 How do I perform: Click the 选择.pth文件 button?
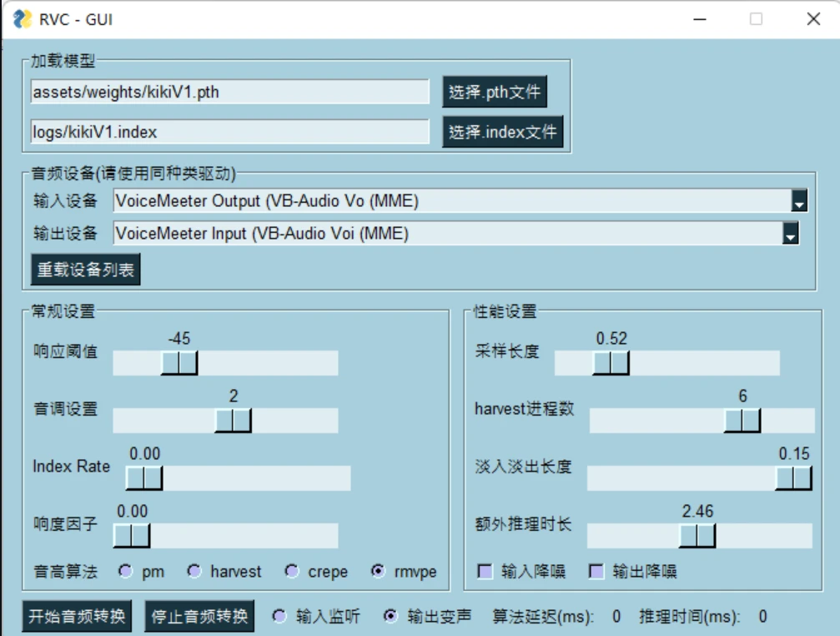[x=494, y=93]
